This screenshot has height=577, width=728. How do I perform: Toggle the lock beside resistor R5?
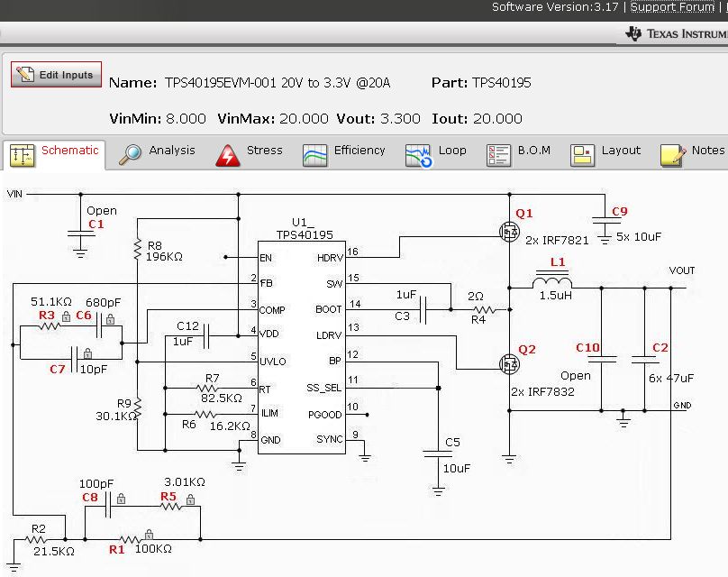pyautogui.click(x=190, y=499)
